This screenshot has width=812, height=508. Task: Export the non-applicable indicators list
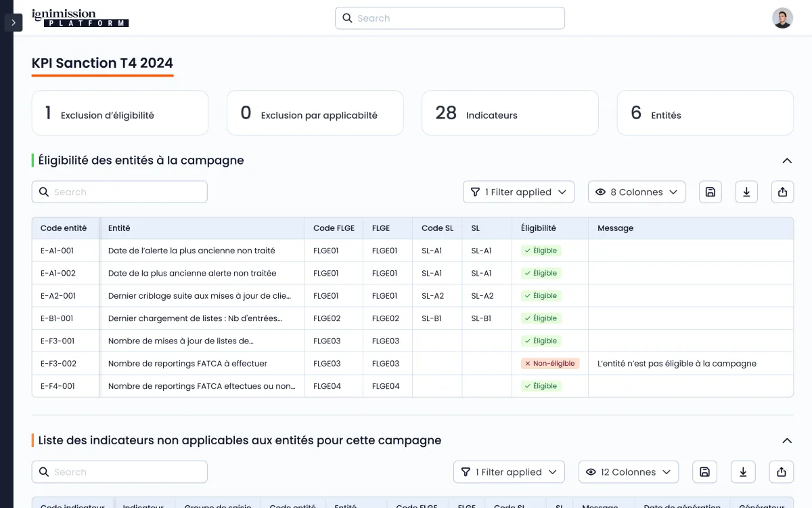782,472
